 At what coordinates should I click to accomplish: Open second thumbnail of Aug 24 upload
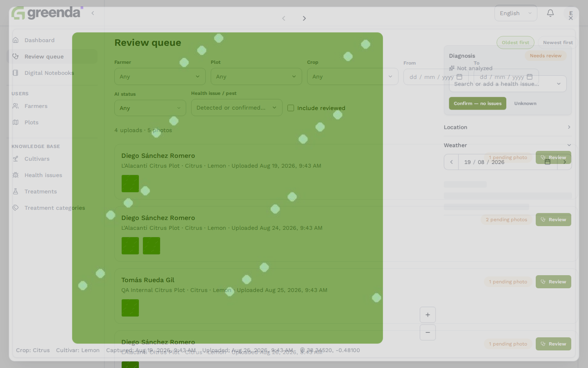[x=151, y=246]
